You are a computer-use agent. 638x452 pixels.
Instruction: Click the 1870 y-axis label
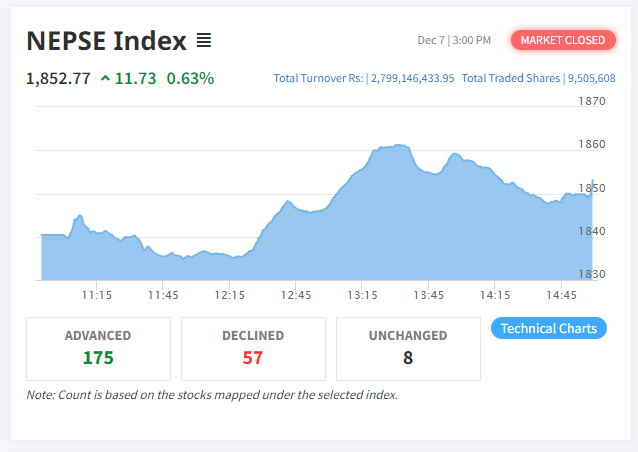tap(592, 101)
